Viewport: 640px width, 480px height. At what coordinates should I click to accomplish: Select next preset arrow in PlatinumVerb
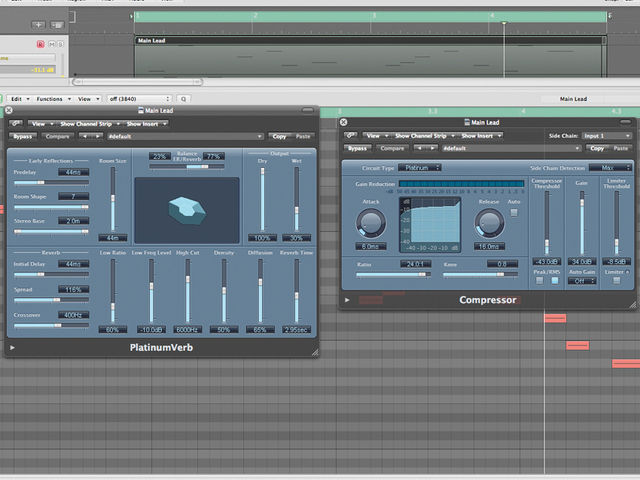pos(97,136)
